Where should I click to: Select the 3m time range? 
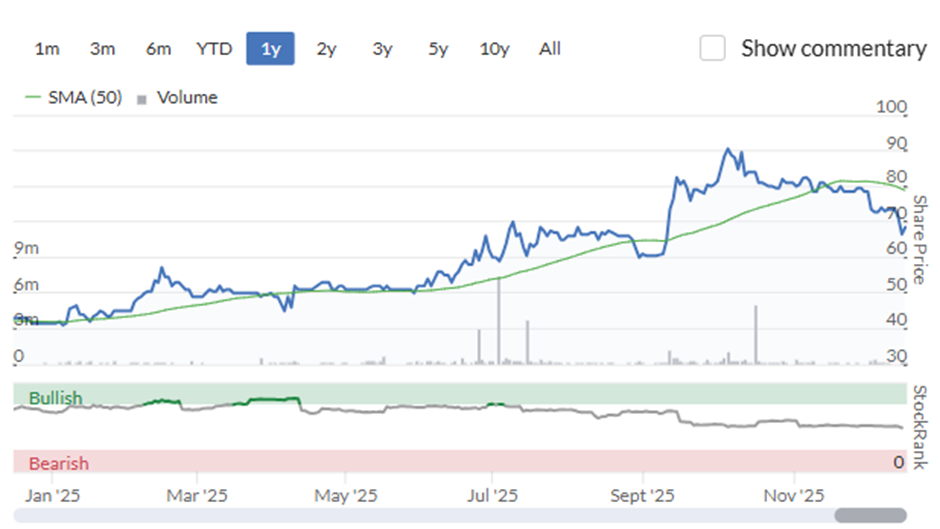(103, 49)
